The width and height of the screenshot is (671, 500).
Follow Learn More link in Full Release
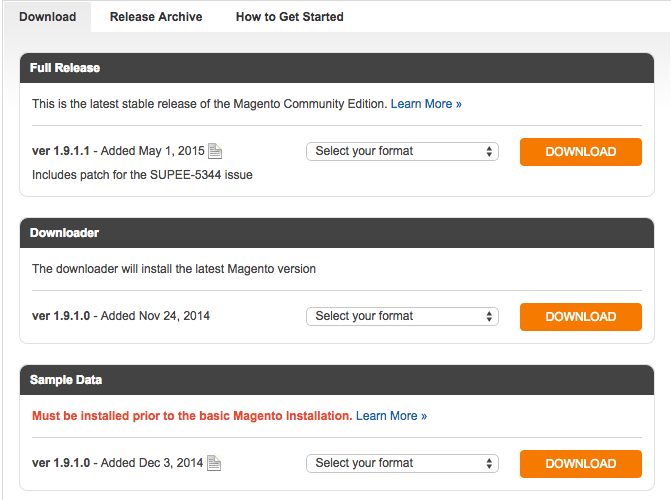(426, 104)
